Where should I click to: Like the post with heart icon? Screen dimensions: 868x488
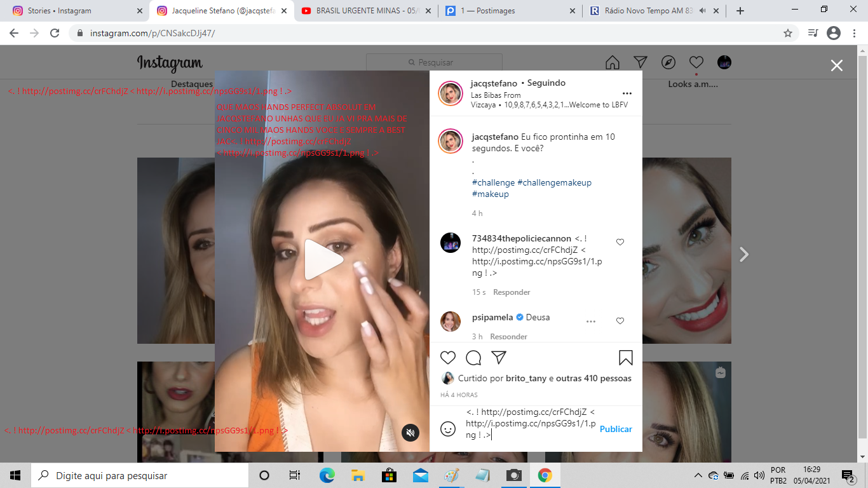click(448, 358)
